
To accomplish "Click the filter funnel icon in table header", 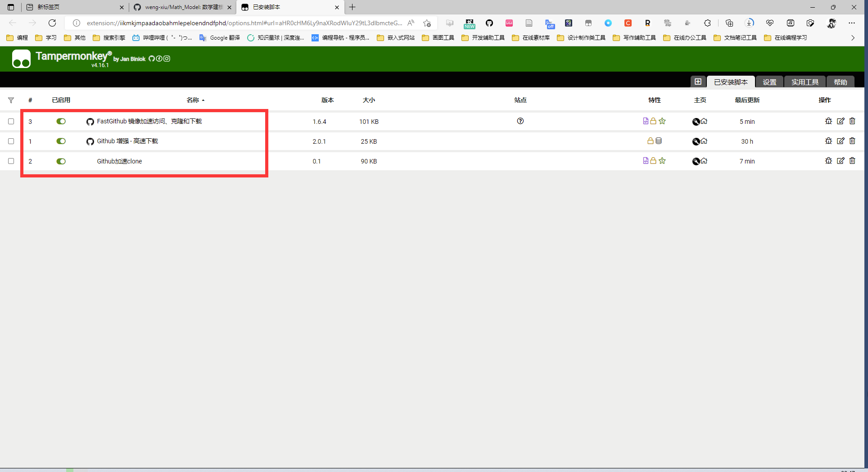I will click(x=11, y=100).
